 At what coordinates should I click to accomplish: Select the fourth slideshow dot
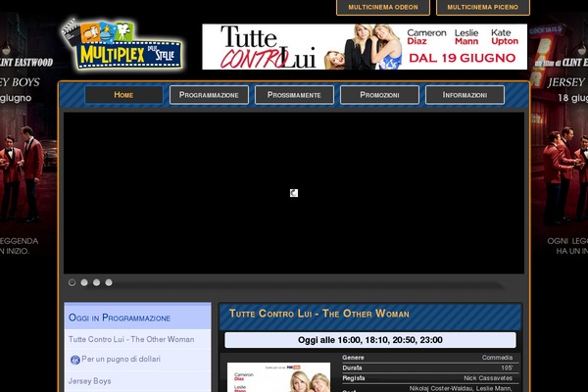(109, 282)
